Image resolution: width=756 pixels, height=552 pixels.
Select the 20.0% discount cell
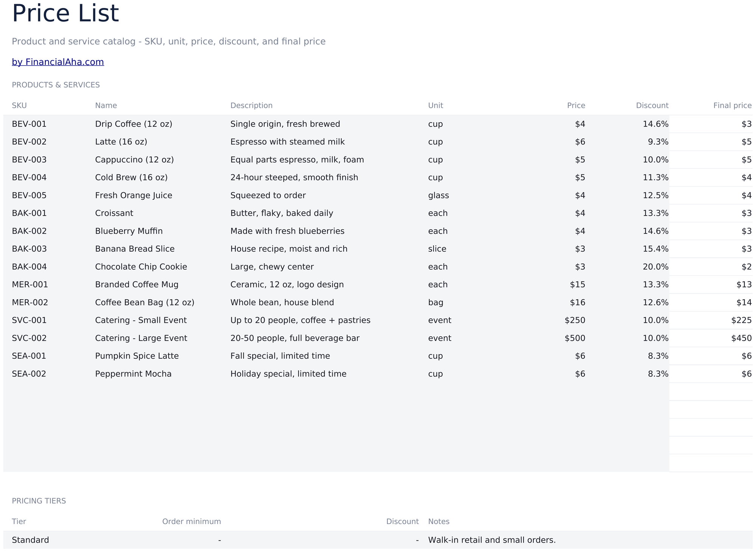click(656, 267)
